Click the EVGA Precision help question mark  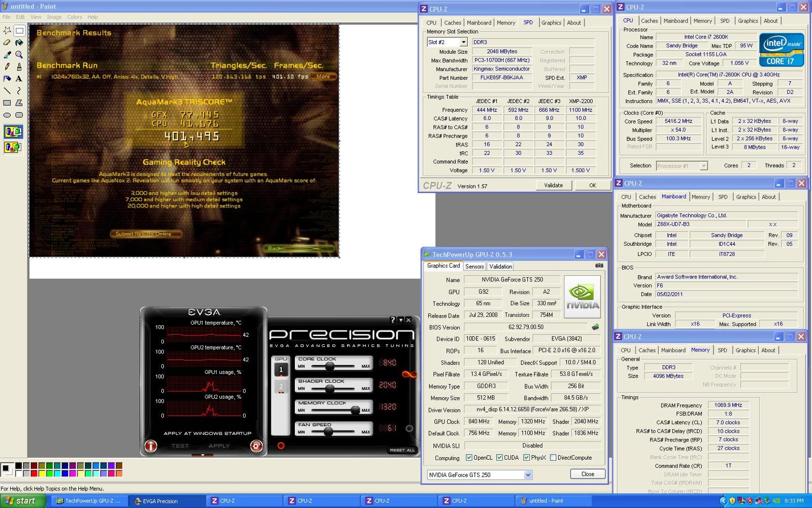pos(392,320)
